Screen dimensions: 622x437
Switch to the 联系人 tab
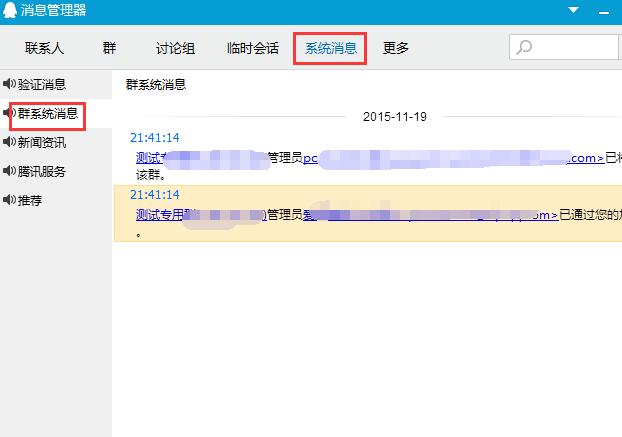[x=44, y=48]
